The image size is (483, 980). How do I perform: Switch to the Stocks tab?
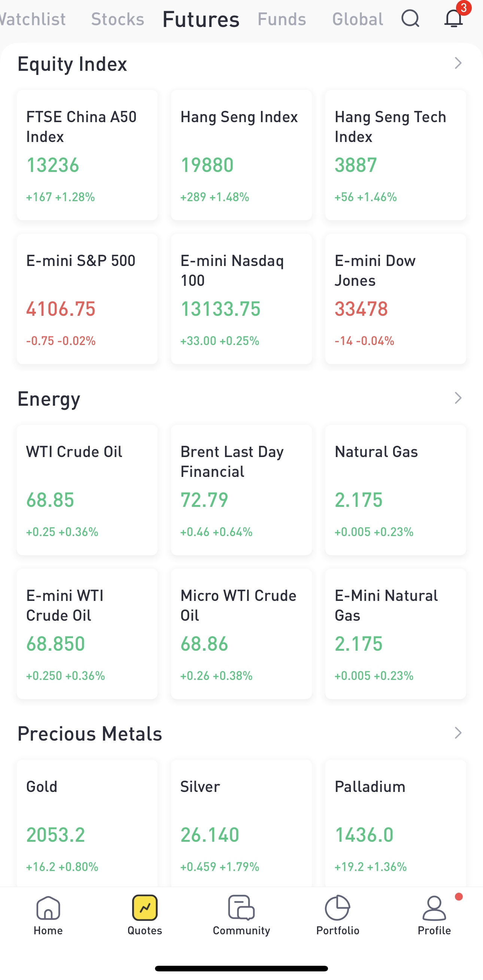coord(118,19)
